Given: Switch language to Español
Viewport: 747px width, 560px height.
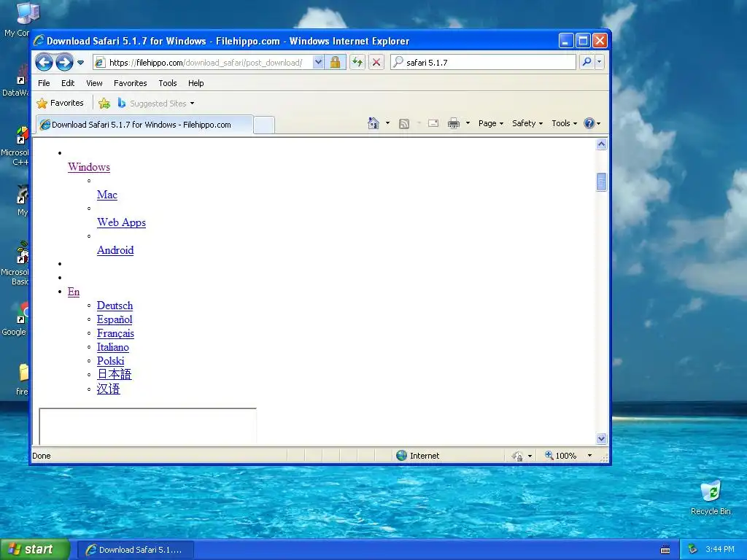Looking at the screenshot, I should click(115, 319).
